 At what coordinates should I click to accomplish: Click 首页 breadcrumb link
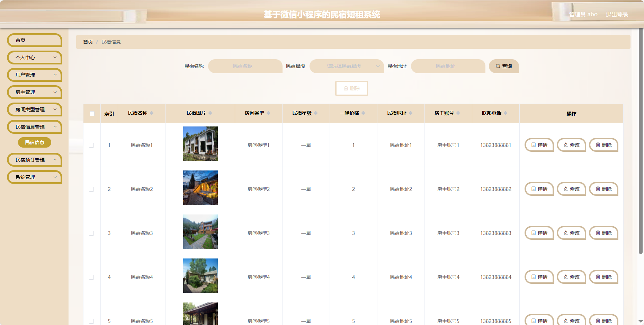[x=88, y=42]
